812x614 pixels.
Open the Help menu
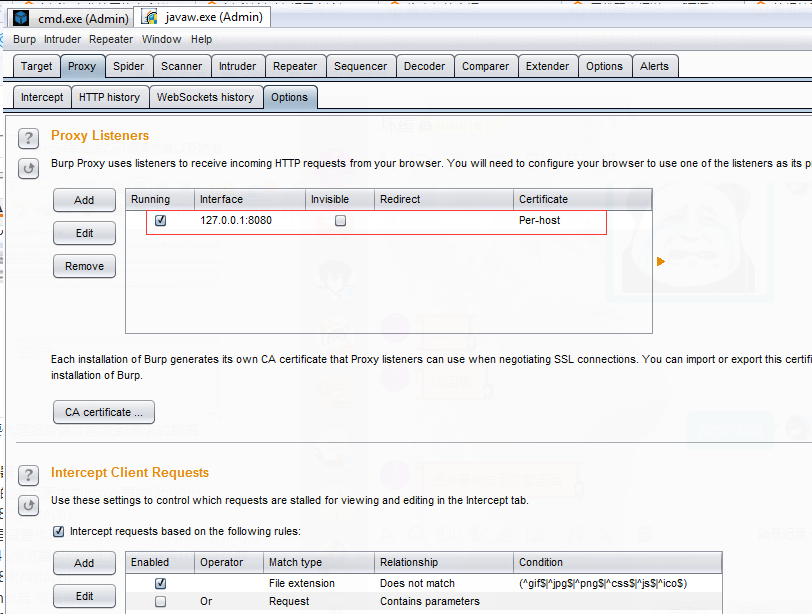[x=201, y=39]
